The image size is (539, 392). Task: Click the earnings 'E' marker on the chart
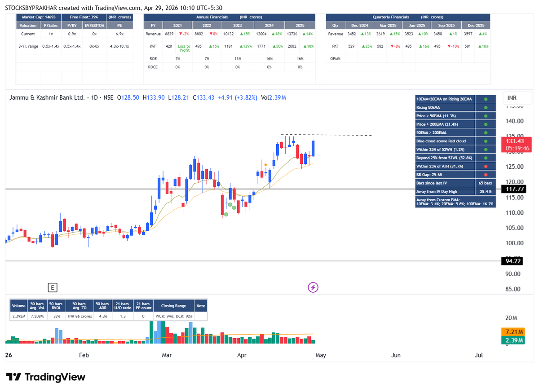[x=53, y=287]
